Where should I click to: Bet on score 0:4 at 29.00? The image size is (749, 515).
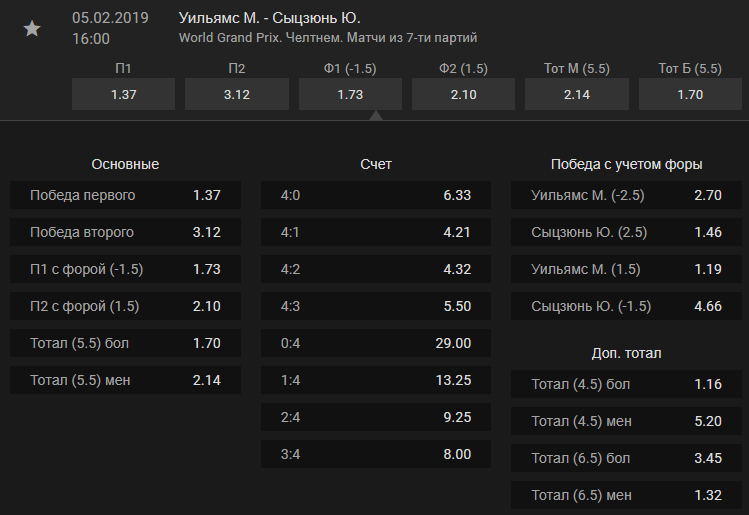tap(376, 343)
